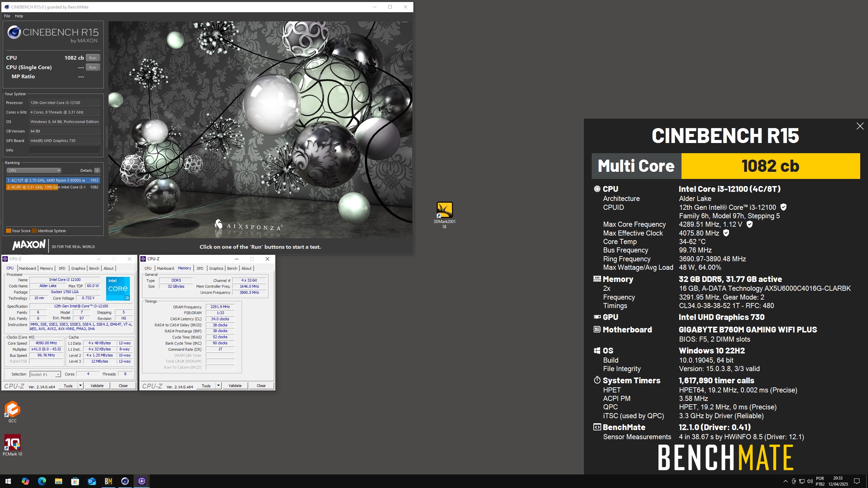The image size is (868, 488).
Task: Click the Intel Core i3 badge in CPU-Z
Action: pyautogui.click(x=118, y=288)
